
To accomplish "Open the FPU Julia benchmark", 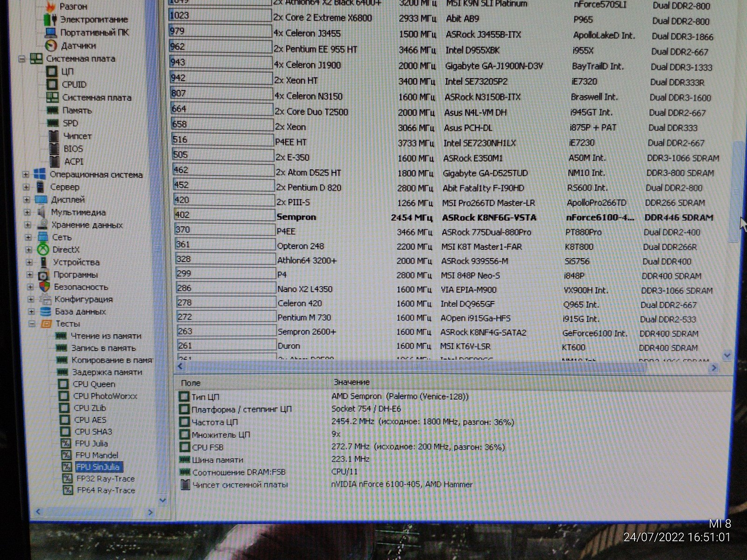I will tap(92, 443).
